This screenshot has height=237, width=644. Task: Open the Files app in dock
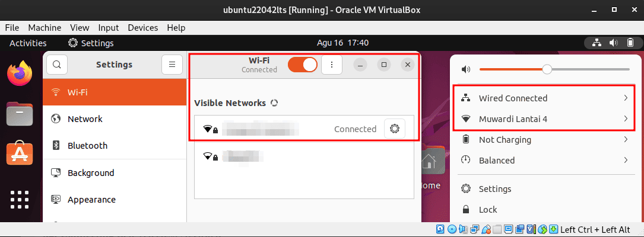tap(20, 114)
